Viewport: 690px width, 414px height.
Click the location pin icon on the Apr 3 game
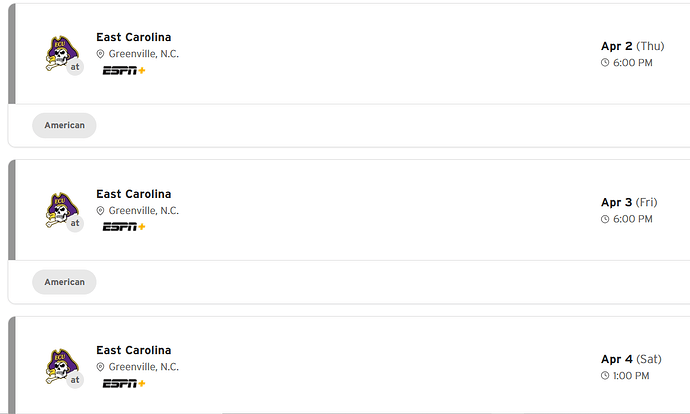pos(101,211)
